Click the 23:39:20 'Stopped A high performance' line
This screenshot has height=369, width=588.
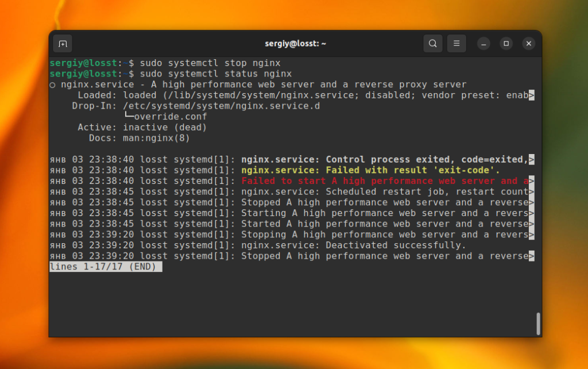coord(292,256)
